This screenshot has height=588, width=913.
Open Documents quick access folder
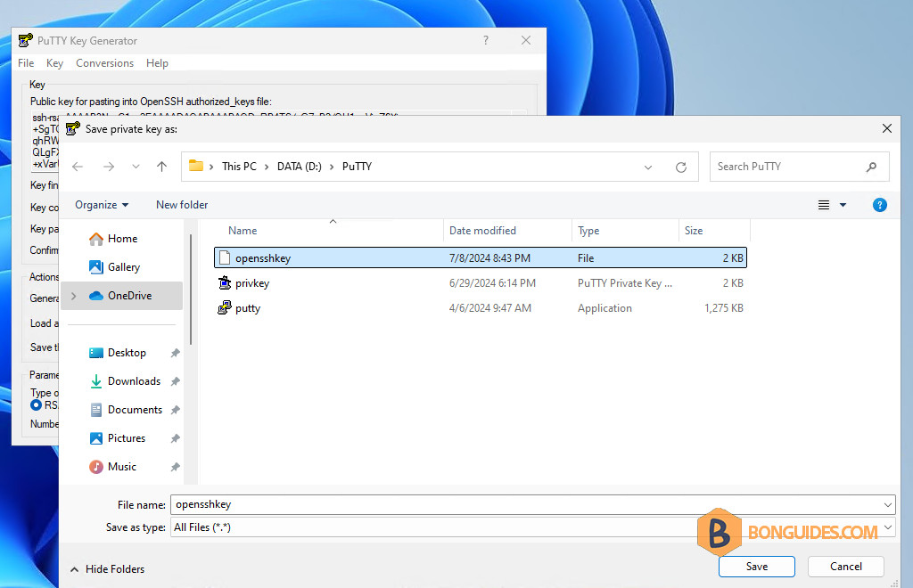click(135, 410)
